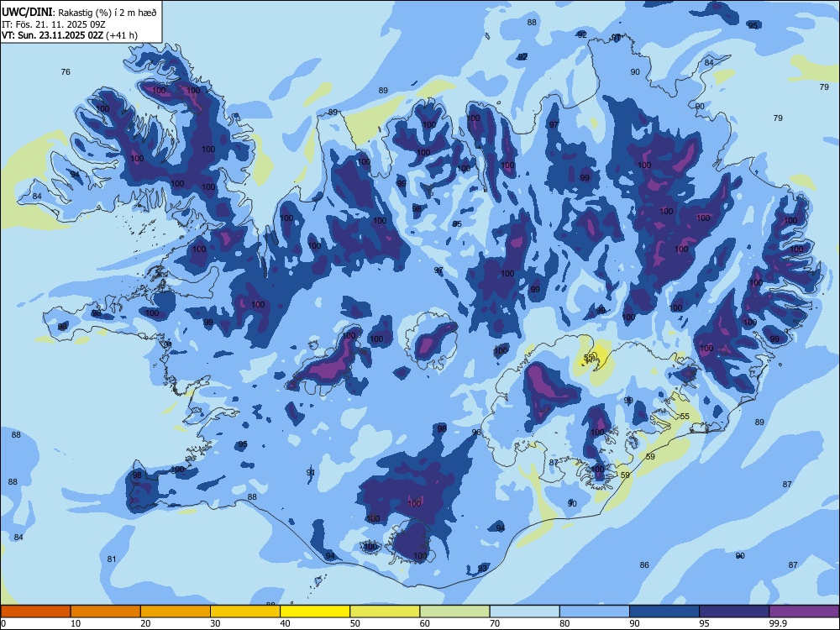
Task: Click the legend scale label '20'
Action: click(145, 623)
